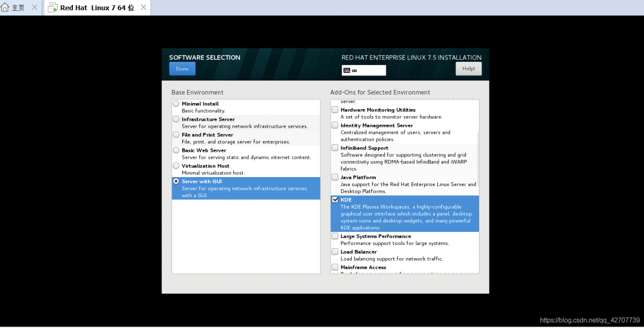Image resolution: width=644 pixels, height=328 pixels.
Task: Click "A set of tools to monitor server hardware."
Action: (x=391, y=117)
